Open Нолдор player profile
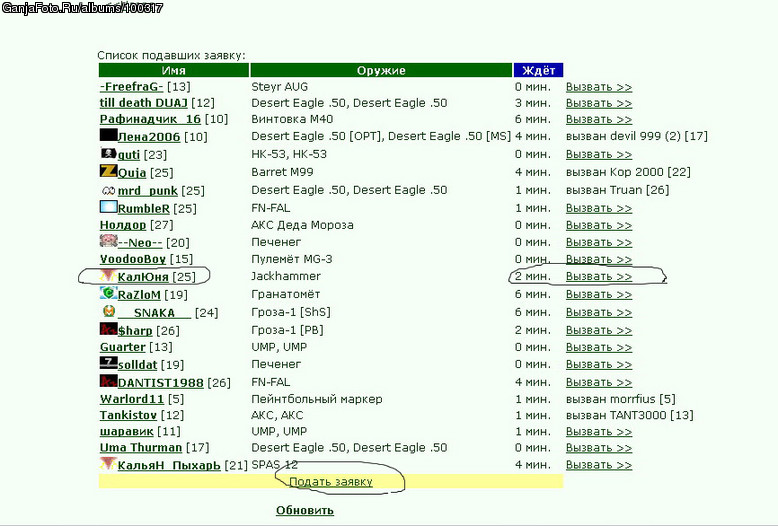 (123, 225)
